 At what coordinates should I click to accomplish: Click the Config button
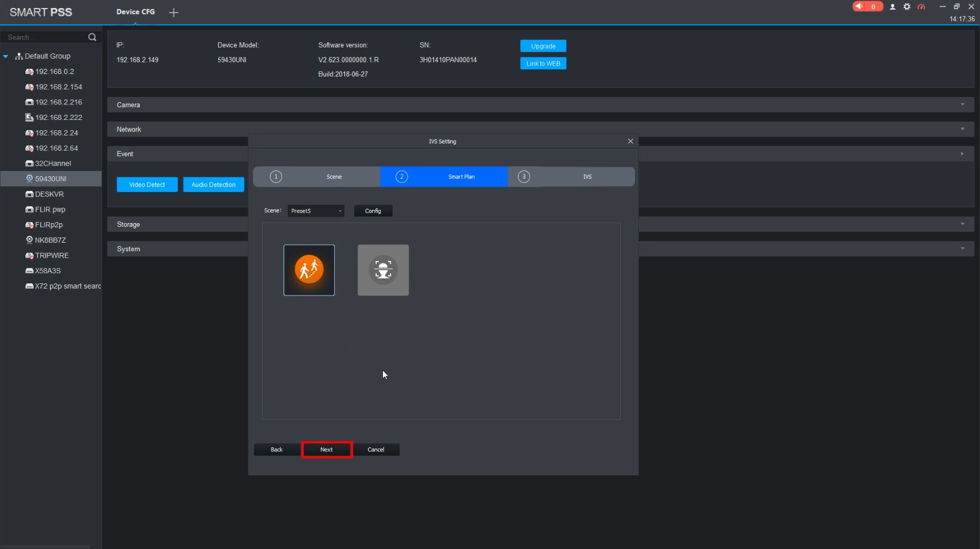tap(373, 211)
